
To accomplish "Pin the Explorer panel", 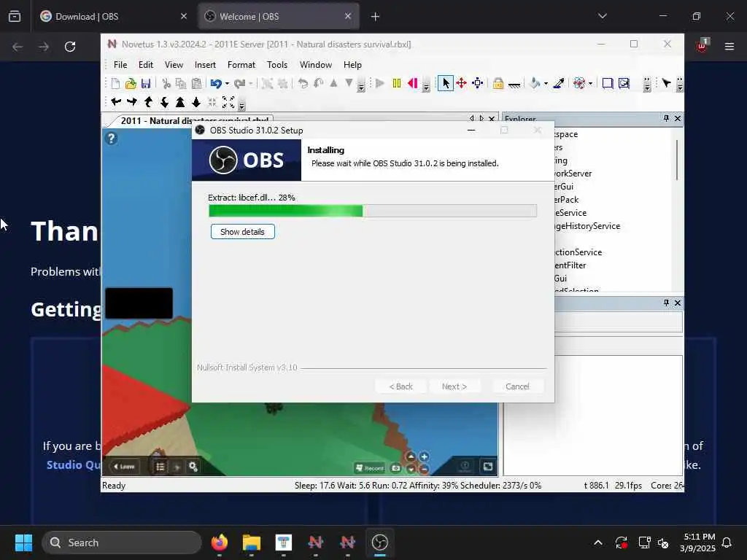I will coord(666,118).
